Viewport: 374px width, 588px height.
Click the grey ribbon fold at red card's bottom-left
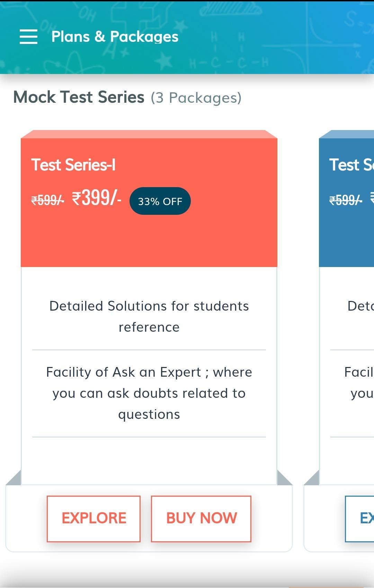pyautogui.click(x=14, y=478)
